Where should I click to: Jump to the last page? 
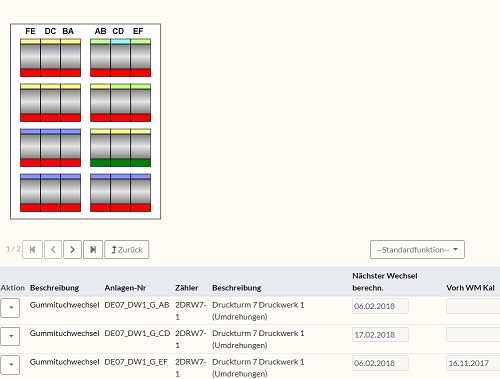pyautogui.click(x=93, y=249)
